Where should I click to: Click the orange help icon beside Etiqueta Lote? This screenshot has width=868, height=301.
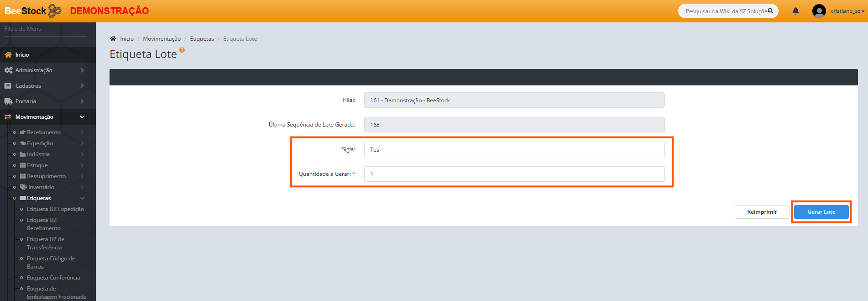[x=182, y=50]
